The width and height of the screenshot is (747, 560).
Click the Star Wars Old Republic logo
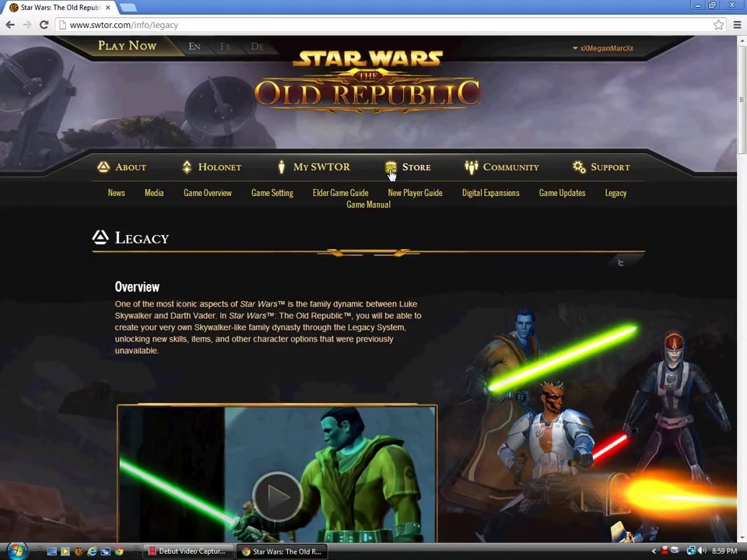[367, 82]
